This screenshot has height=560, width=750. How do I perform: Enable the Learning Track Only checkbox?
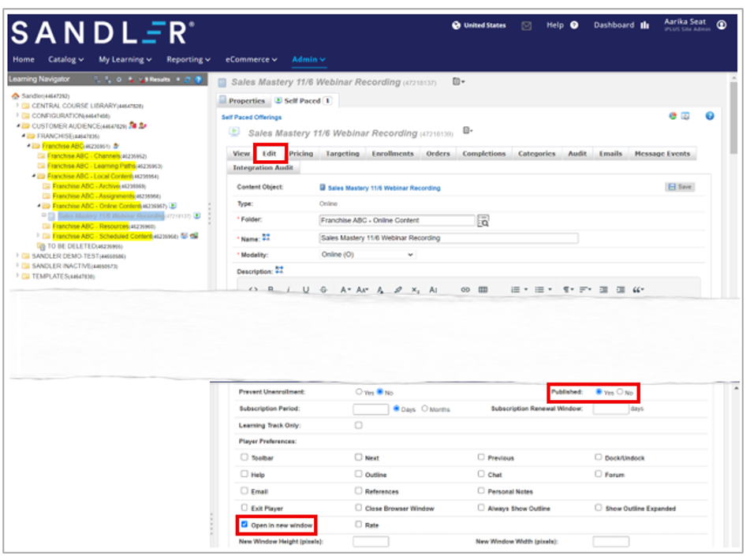click(359, 425)
